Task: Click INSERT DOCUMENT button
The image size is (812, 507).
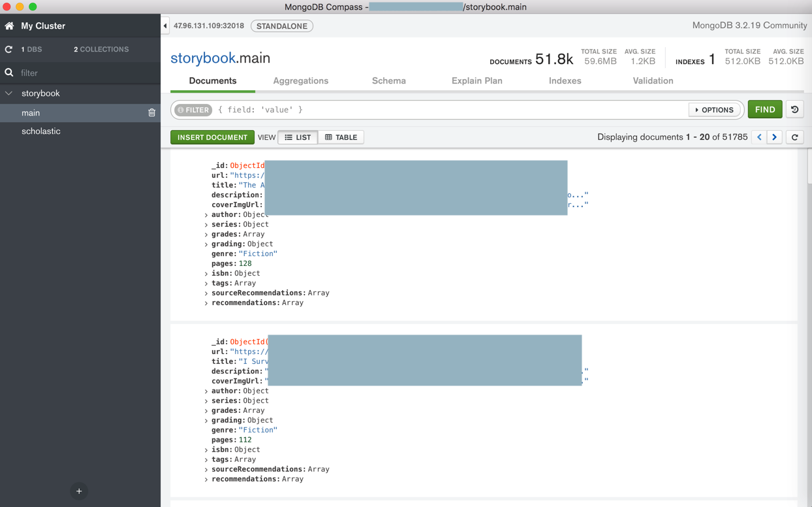Action: (212, 137)
